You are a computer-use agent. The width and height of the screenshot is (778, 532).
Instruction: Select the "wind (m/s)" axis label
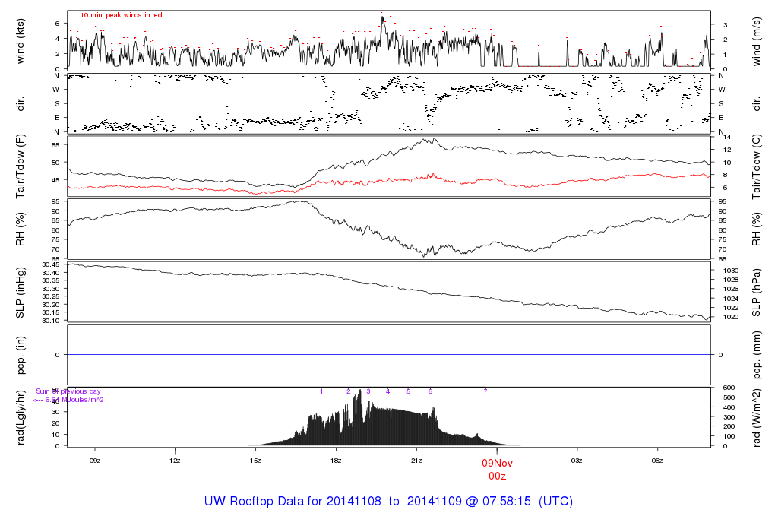[756, 41]
